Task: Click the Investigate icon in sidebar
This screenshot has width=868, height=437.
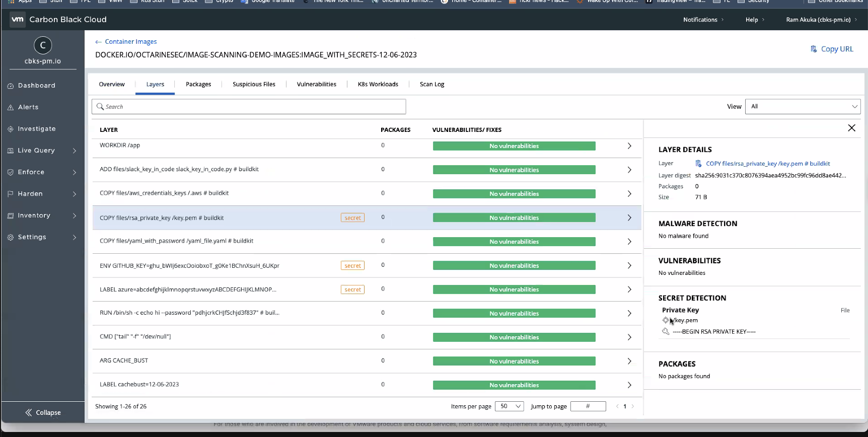Action: (x=11, y=129)
